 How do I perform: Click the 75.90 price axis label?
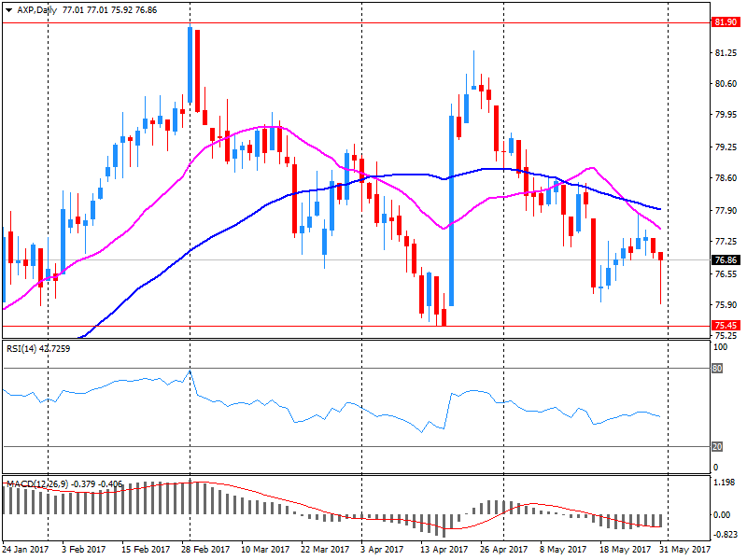tap(726, 305)
